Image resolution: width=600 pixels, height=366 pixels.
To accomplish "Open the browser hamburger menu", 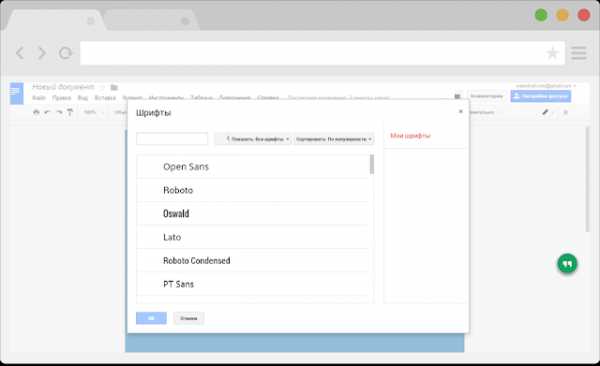I will click(x=579, y=53).
